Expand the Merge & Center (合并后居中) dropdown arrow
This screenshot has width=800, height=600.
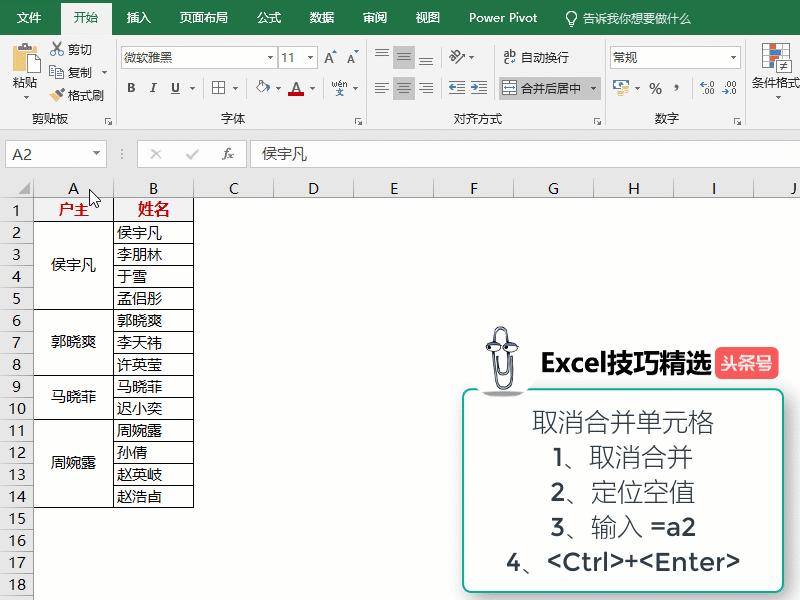point(593,88)
